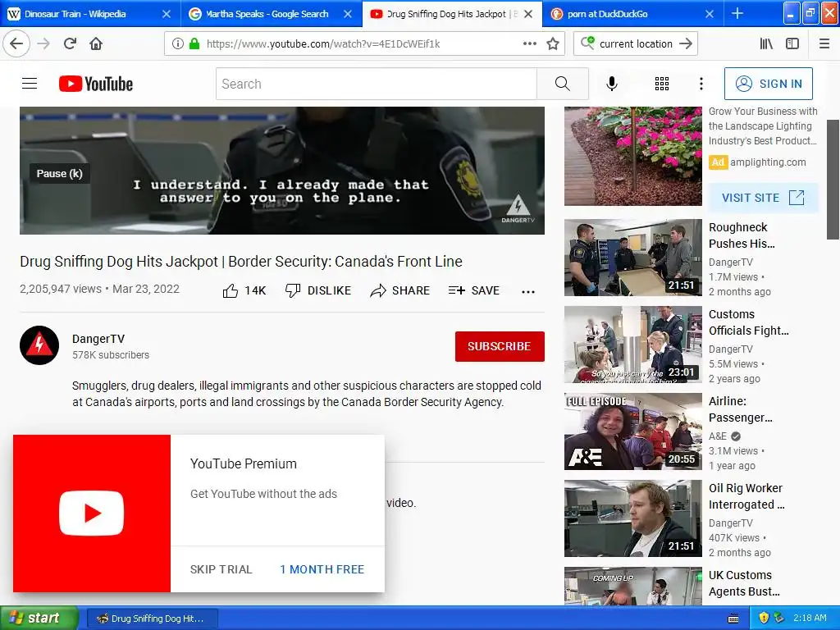
Task: Share this video
Action: pos(399,290)
